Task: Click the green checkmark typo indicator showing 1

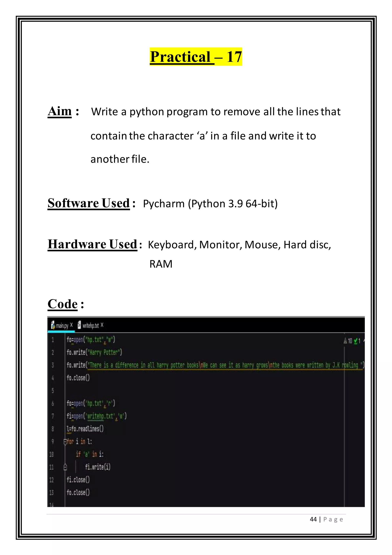Action: 357,341
